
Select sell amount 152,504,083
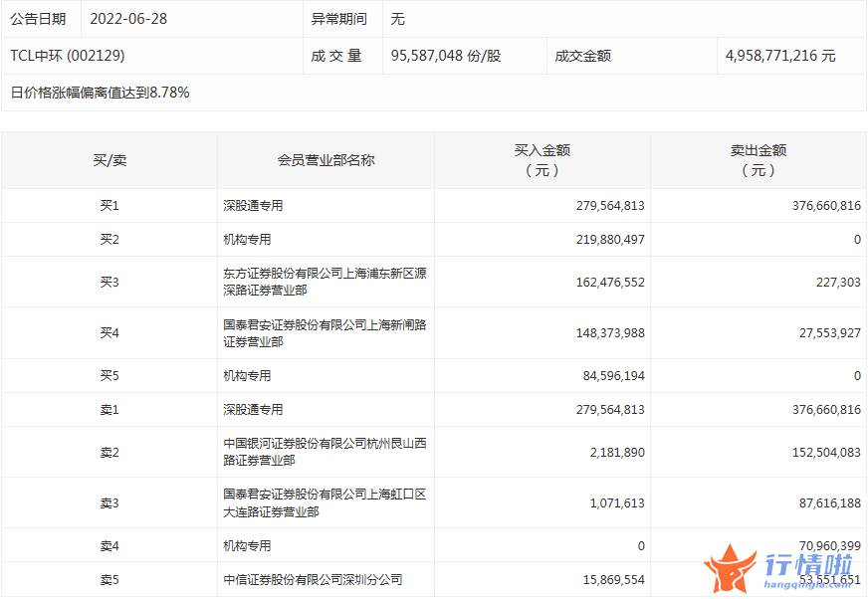point(826,453)
